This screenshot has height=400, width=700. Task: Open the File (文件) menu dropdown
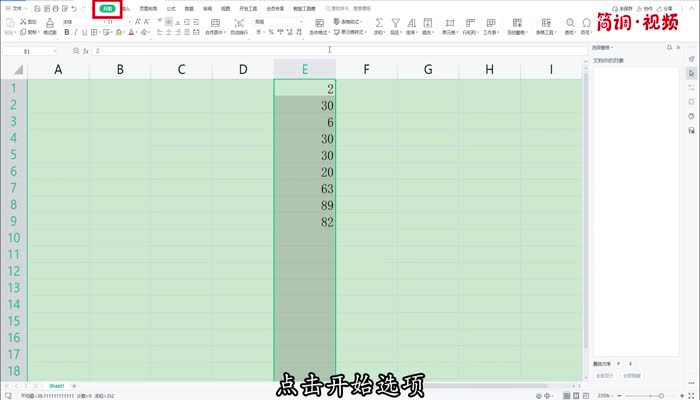17,8
